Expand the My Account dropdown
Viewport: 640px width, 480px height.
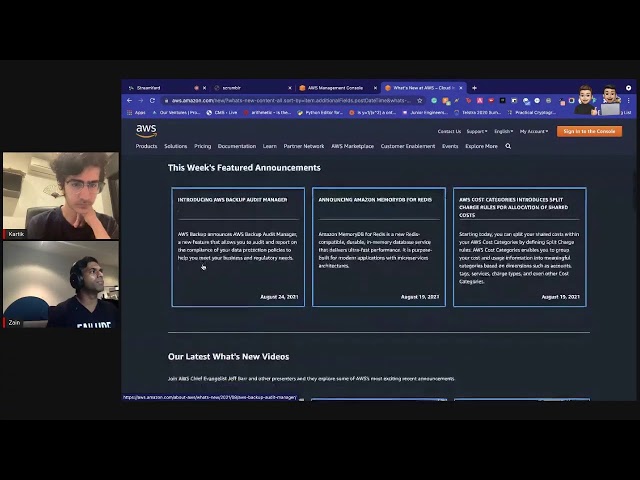pyautogui.click(x=534, y=131)
